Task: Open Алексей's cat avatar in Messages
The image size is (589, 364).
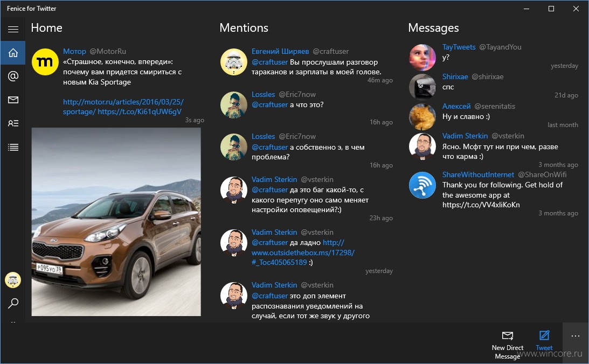Action: point(422,117)
